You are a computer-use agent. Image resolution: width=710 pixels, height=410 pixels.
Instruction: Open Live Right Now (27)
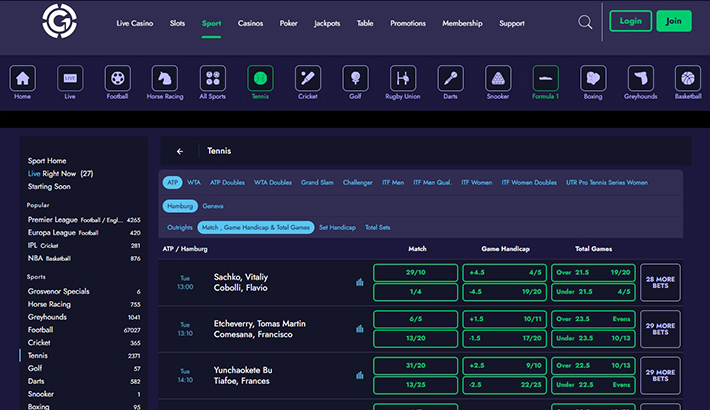[60, 174]
